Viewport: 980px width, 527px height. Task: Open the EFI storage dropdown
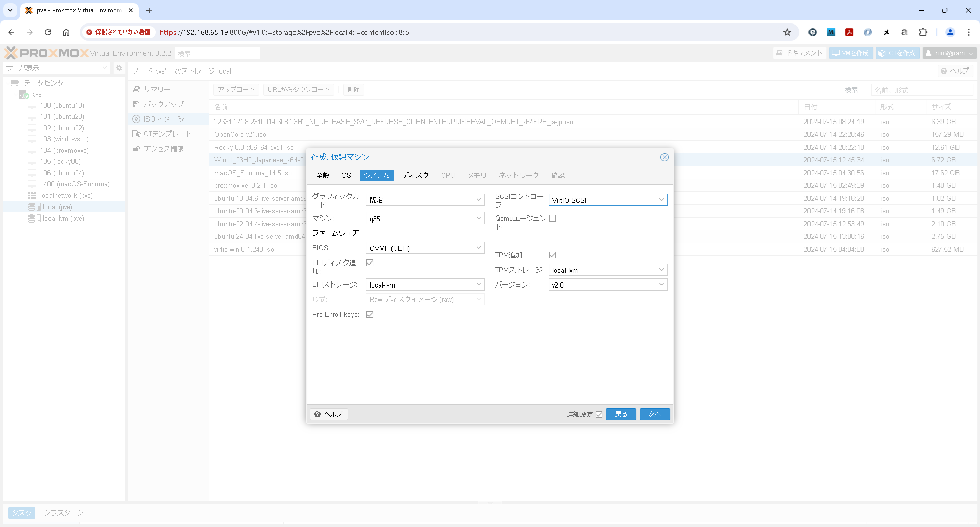click(x=425, y=285)
